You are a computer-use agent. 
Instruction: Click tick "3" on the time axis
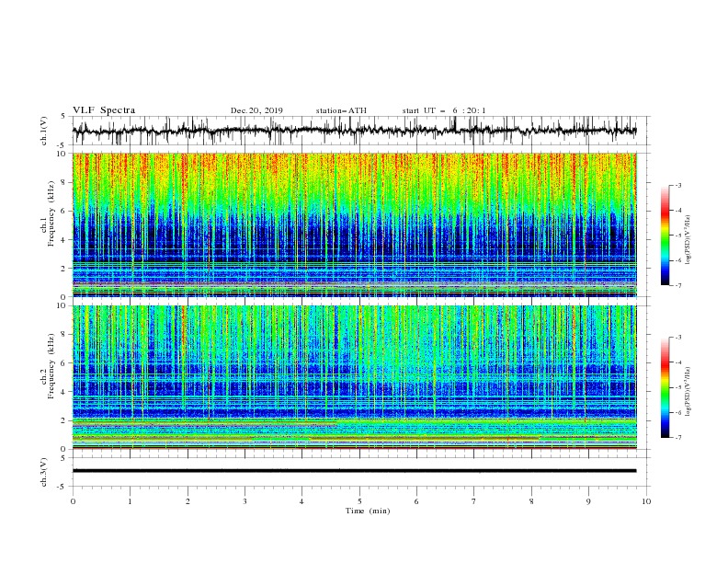tap(245, 501)
